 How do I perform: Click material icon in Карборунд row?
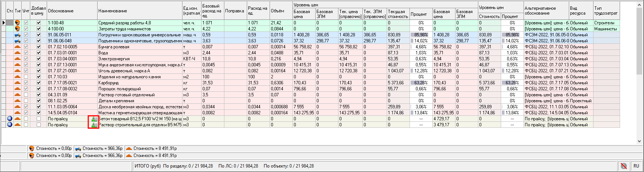[x=18, y=83]
